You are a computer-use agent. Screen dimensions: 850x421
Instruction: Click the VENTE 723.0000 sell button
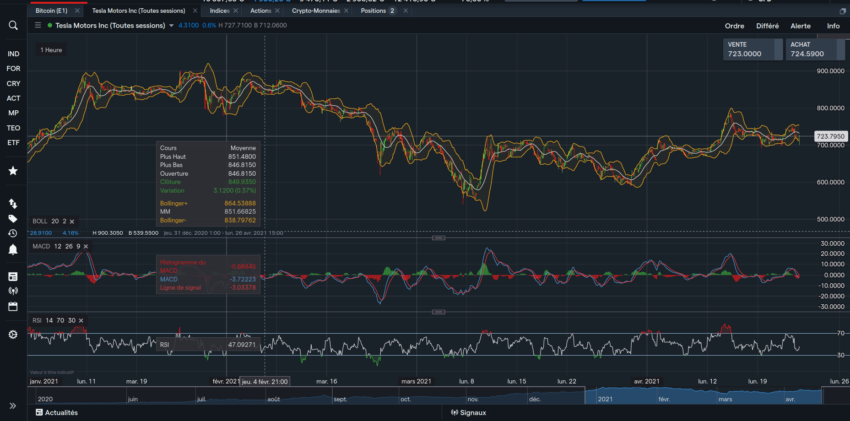[752, 49]
